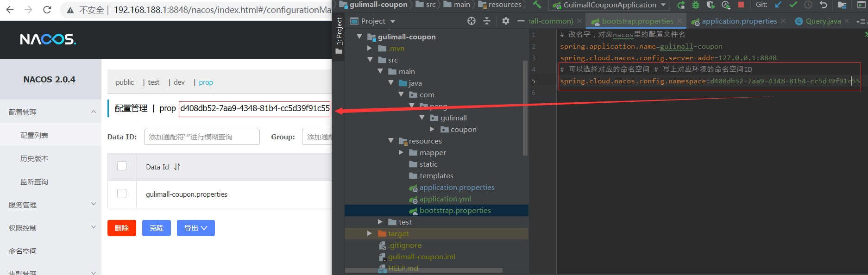868x275 pixels.
Task: Open the Project view type dropdown
Action: coord(393,22)
